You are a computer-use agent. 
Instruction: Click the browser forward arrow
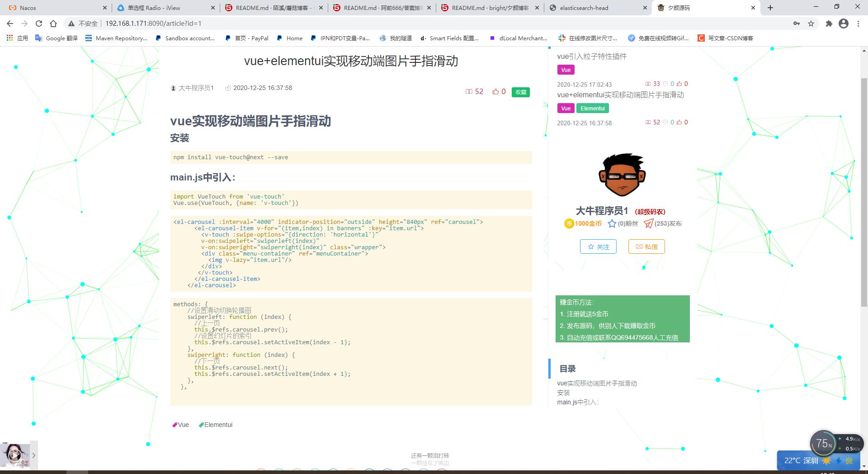pos(24,24)
